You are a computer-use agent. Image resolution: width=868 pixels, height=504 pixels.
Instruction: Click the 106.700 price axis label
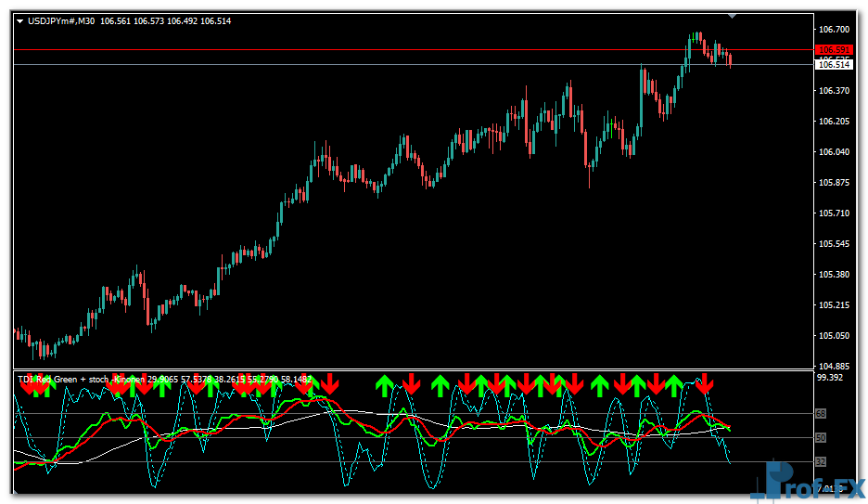(835, 30)
